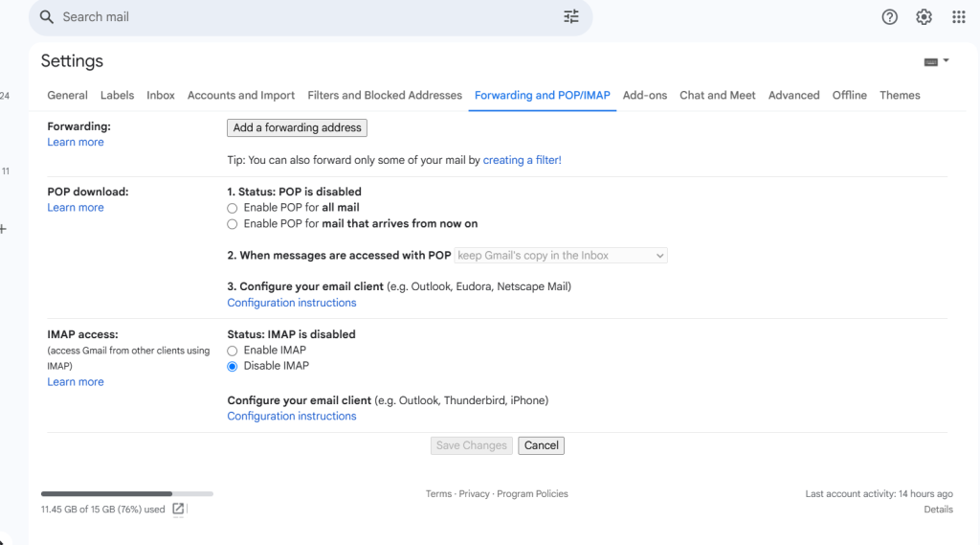
Task: Click the Add a forwarding address button
Action: click(x=297, y=127)
